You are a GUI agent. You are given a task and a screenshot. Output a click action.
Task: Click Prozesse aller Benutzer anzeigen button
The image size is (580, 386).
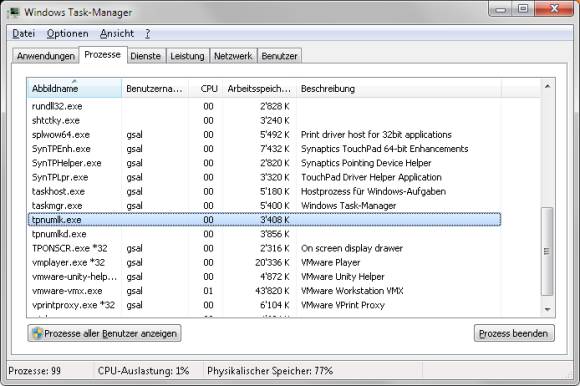point(104,333)
